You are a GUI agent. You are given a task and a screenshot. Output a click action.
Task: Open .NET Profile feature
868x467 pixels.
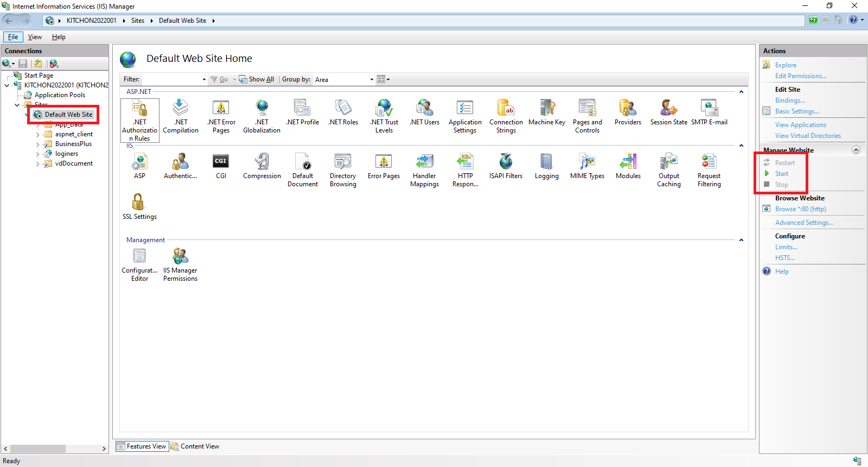point(303,112)
